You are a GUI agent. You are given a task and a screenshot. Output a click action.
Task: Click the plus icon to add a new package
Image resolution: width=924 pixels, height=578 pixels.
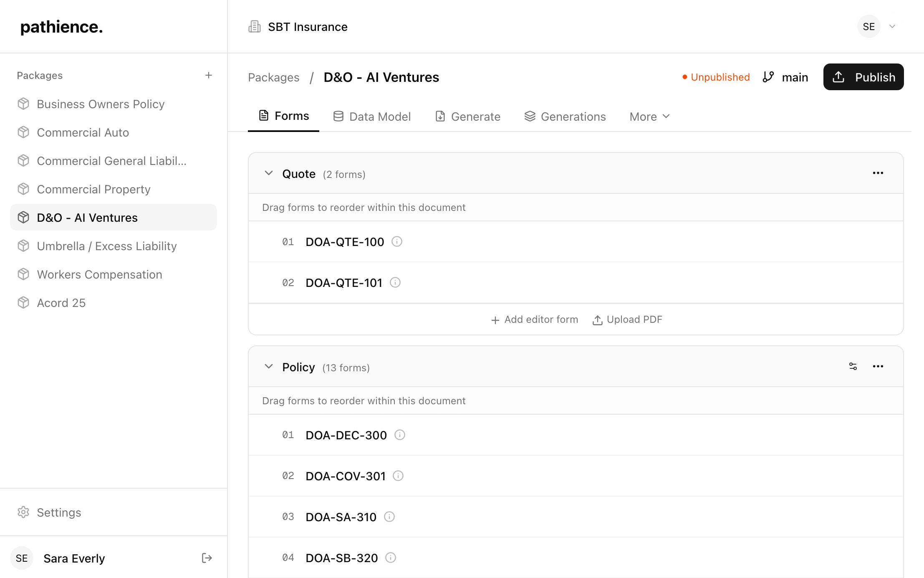209,75
